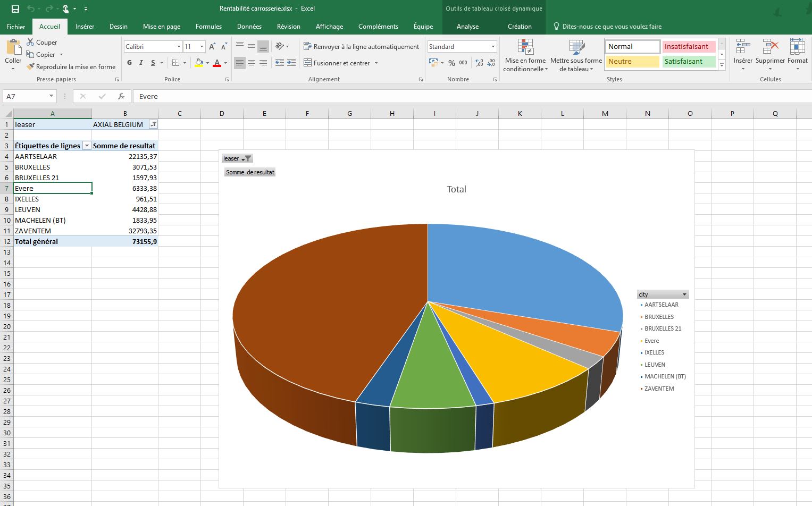The height and width of the screenshot is (506, 812).
Task: Click Format cells icon
Action: [x=797, y=47]
